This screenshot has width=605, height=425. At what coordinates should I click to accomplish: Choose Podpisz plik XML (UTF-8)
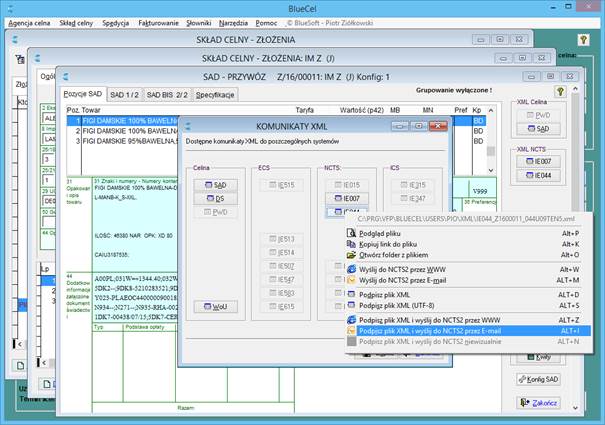[468, 306]
